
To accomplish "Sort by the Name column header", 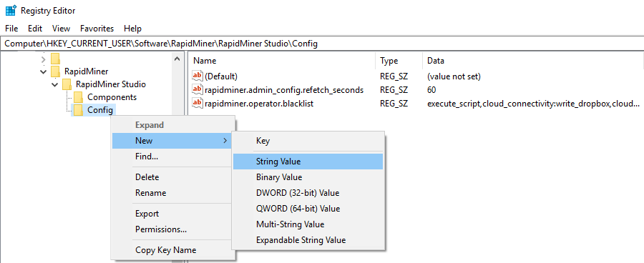I will point(205,61).
